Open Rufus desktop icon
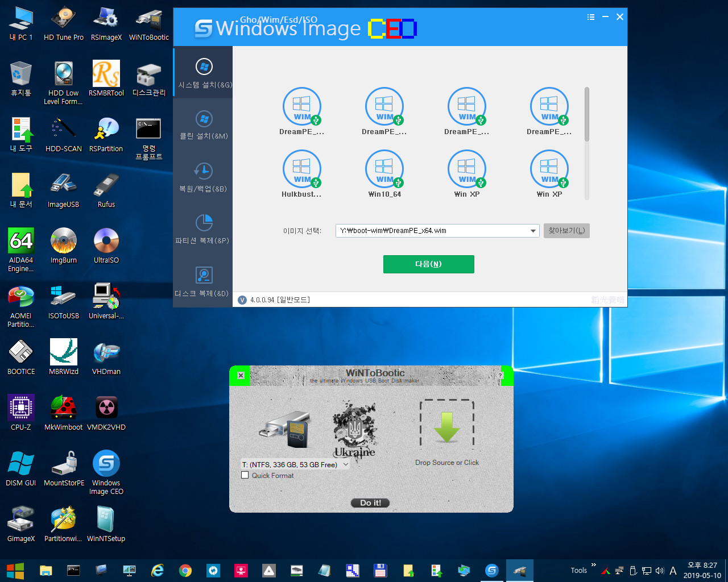This screenshot has height=582, width=728. tap(106, 190)
